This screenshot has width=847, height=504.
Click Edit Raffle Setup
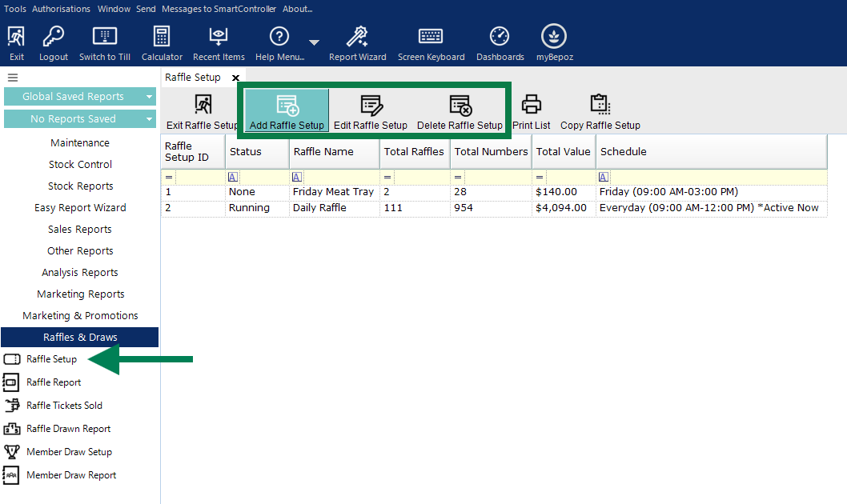click(371, 112)
